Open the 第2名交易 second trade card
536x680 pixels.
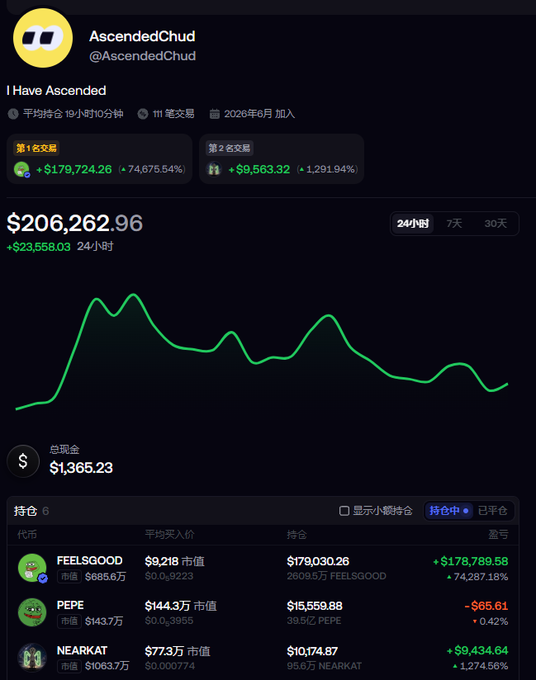click(281, 159)
